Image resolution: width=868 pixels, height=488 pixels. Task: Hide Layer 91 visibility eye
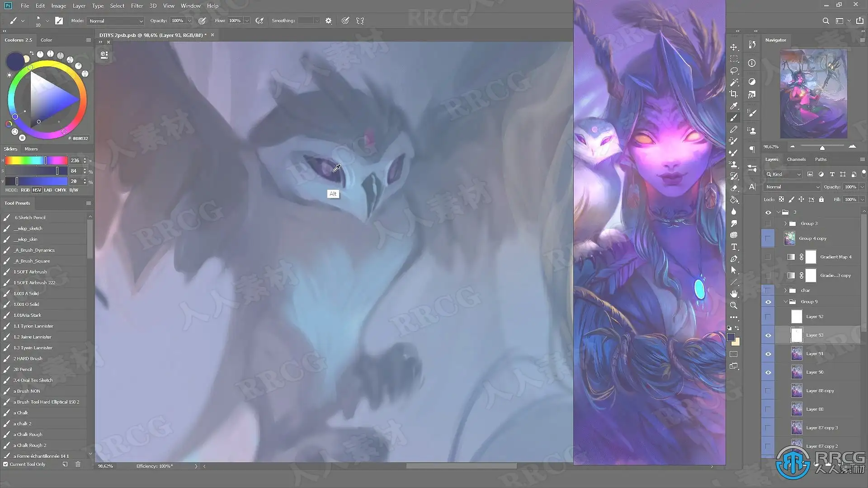pos(768,354)
